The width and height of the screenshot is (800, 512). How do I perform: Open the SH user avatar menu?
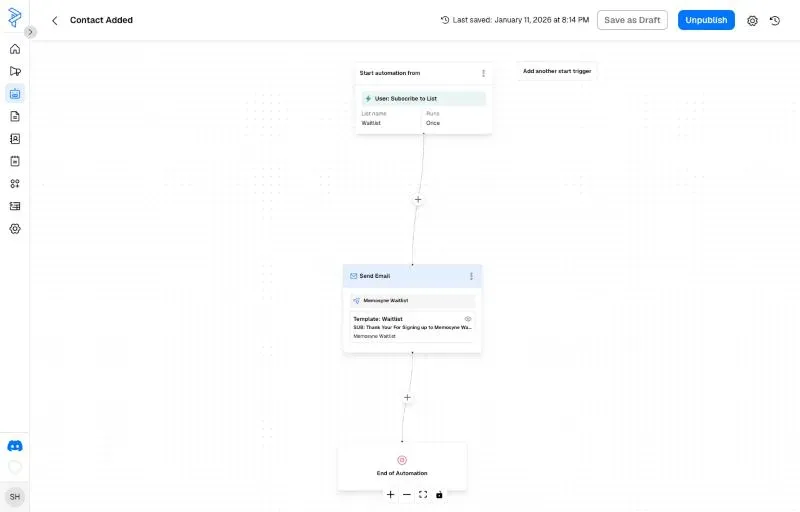15,497
